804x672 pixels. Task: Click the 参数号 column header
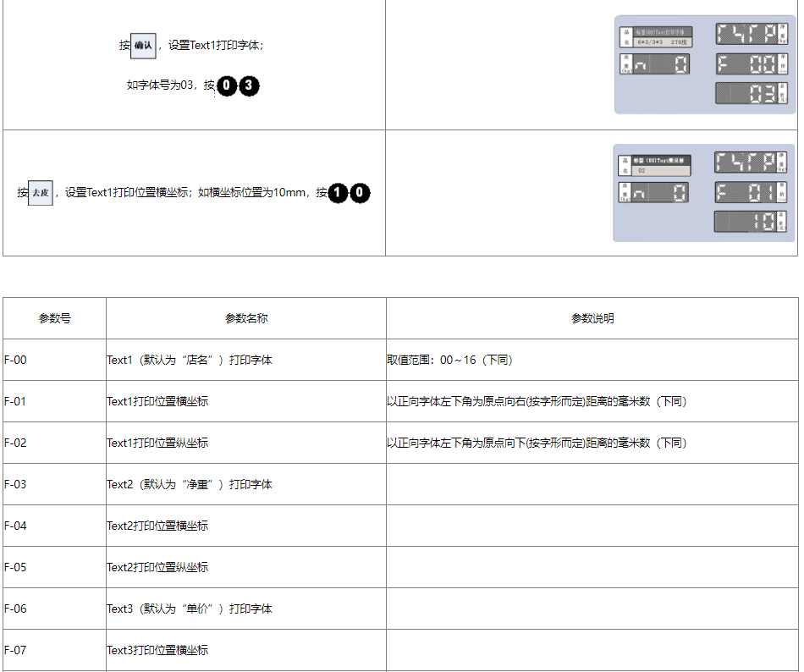[55, 318]
